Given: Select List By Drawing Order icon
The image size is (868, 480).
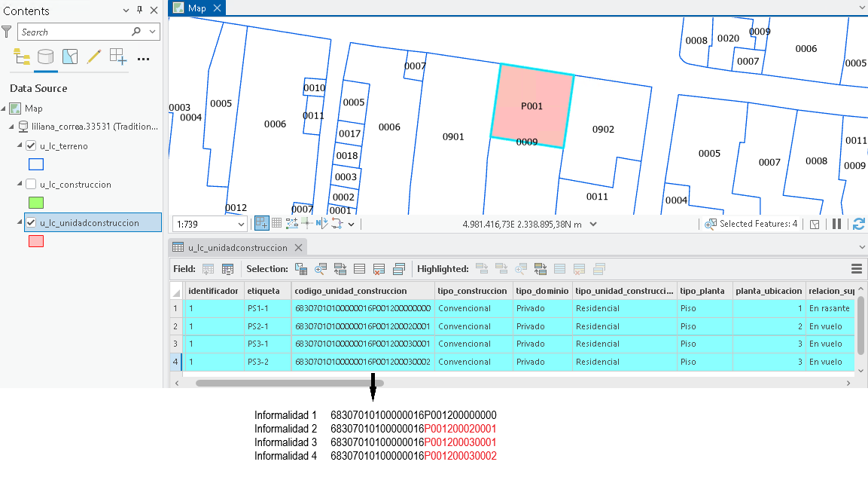Looking at the screenshot, I should [x=22, y=57].
